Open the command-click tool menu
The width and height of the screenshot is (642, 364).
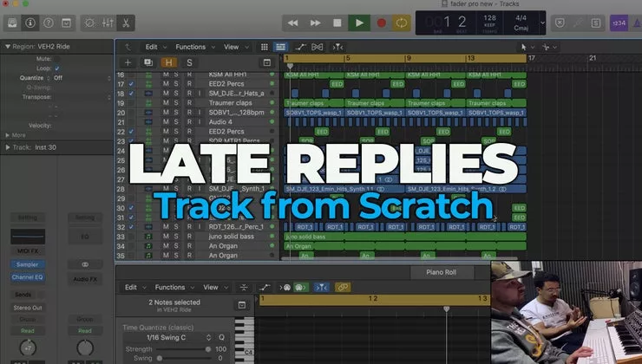point(549,47)
